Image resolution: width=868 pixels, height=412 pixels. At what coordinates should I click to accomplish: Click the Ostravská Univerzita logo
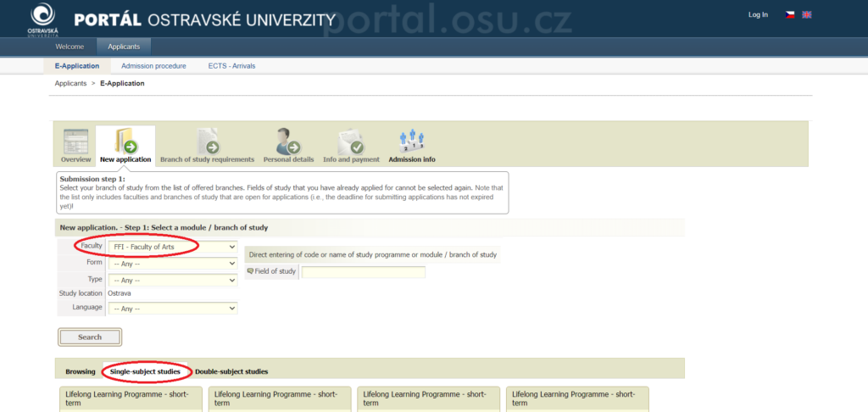[42, 19]
